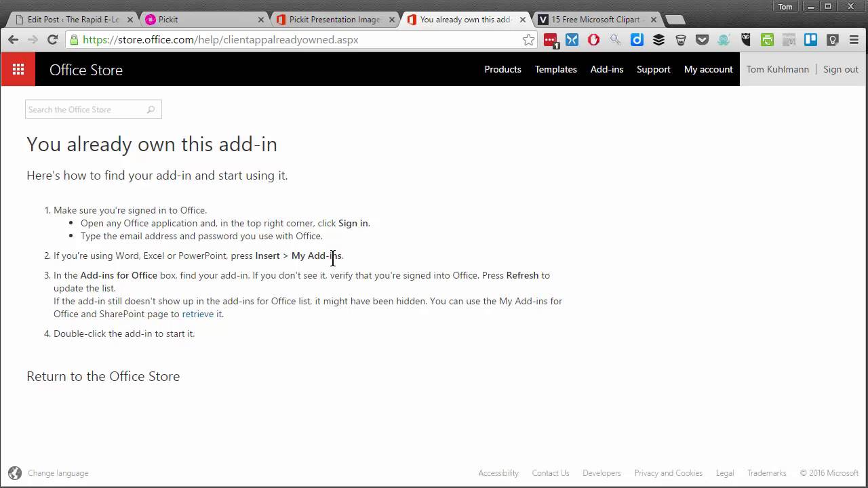The image size is (868, 488).
Task: Open the Buffer stacked-layers extension
Action: point(658,40)
